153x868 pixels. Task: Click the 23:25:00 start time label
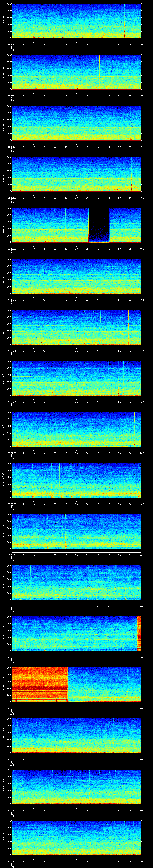[12, 606]
